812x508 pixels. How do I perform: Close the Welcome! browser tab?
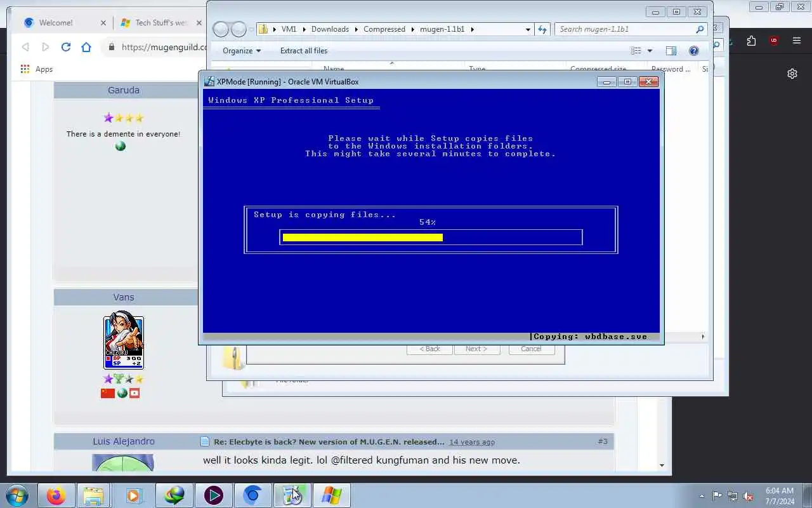[103, 23]
